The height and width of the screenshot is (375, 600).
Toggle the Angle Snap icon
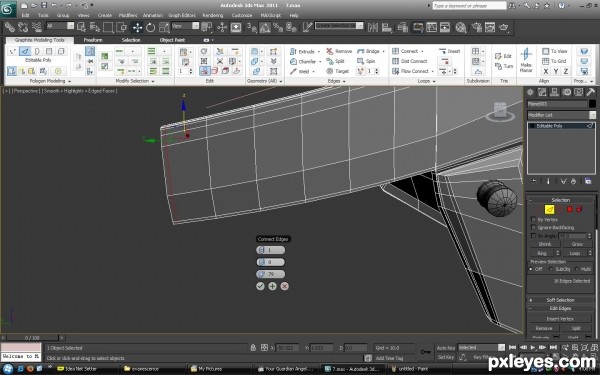(x=265, y=28)
